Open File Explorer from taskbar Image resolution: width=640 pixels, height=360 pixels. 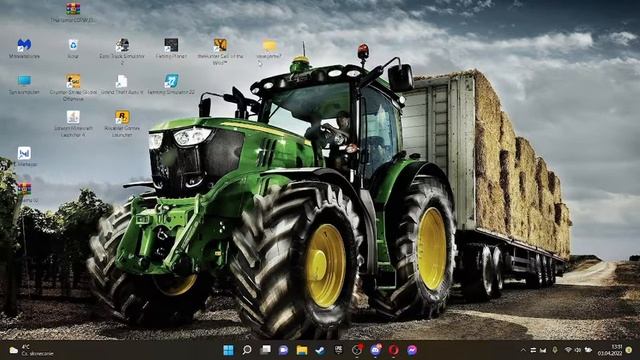tap(302, 350)
